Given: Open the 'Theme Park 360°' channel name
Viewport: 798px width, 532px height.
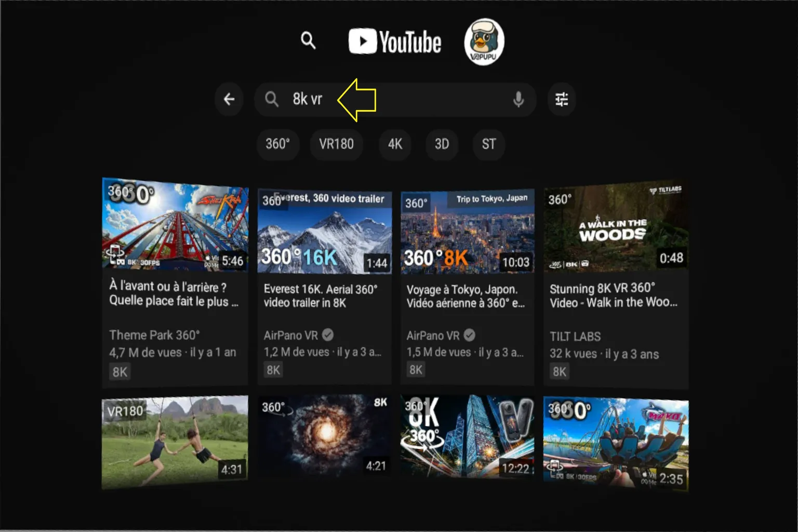Looking at the screenshot, I should pyautogui.click(x=154, y=335).
